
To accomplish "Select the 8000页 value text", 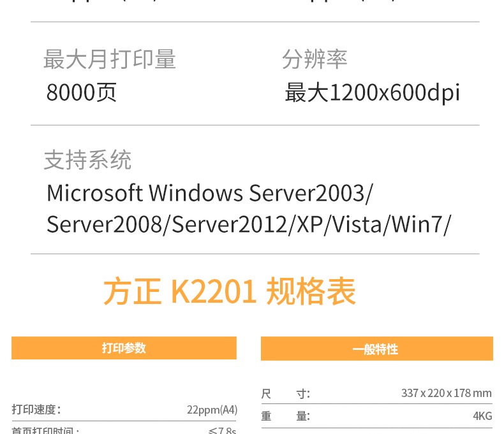I will (x=81, y=92).
